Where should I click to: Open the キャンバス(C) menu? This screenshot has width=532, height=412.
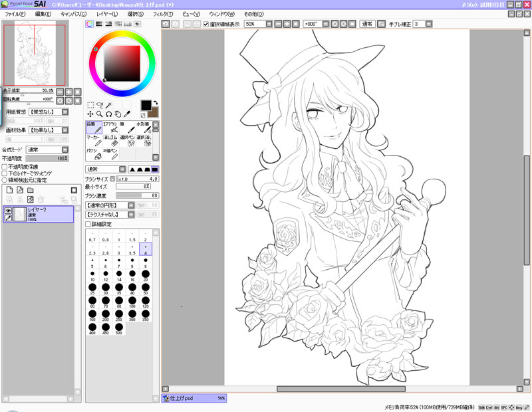tap(73, 14)
